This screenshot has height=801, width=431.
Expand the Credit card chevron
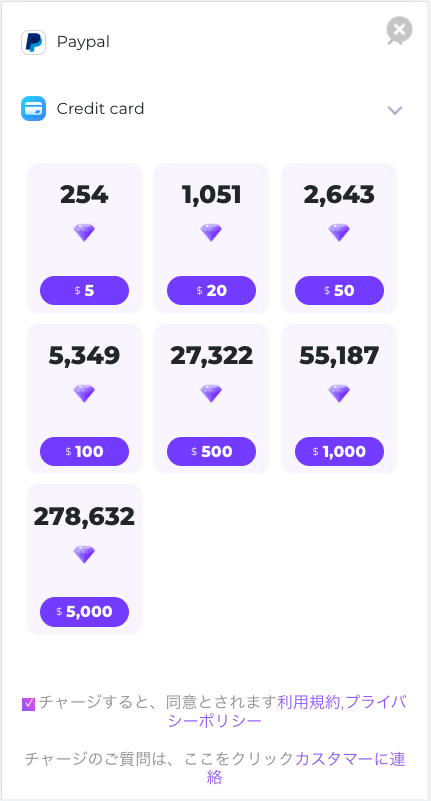[395, 110]
